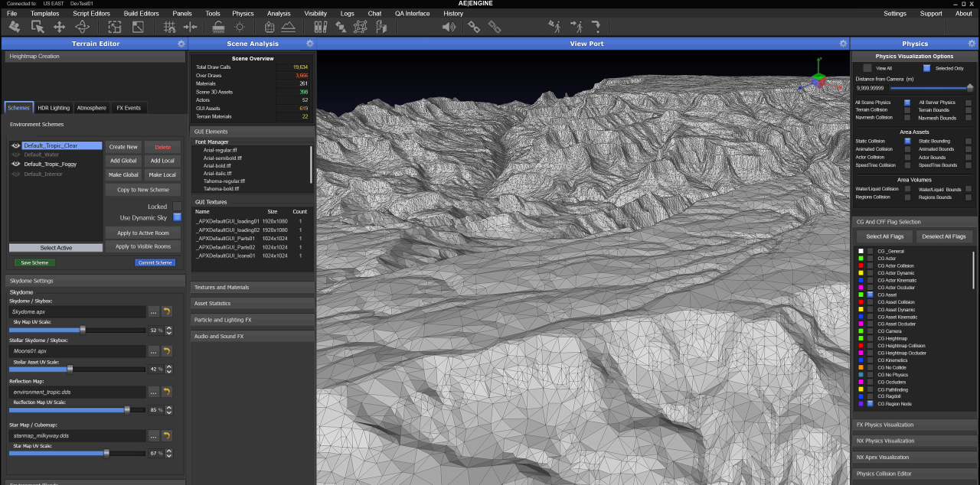
Task: Open the Build Editors menu
Action: pyautogui.click(x=141, y=13)
